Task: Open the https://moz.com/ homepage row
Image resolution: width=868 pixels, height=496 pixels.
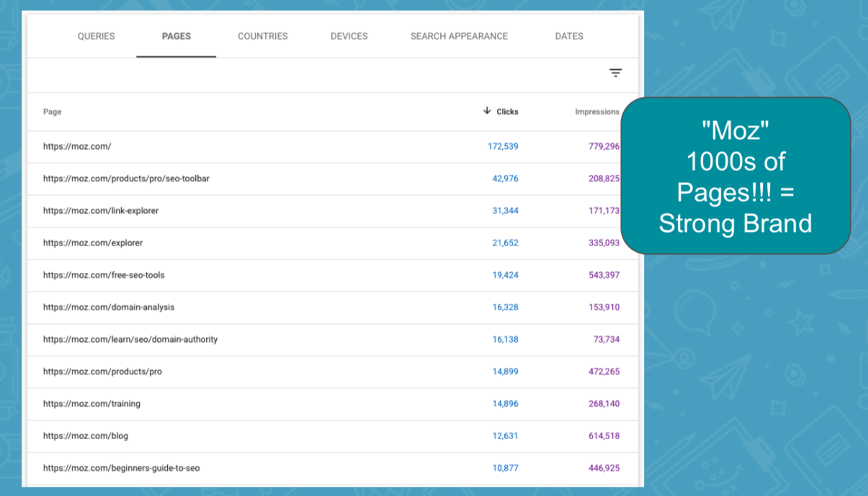Action: pyautogui.click(x=77, y=146)
